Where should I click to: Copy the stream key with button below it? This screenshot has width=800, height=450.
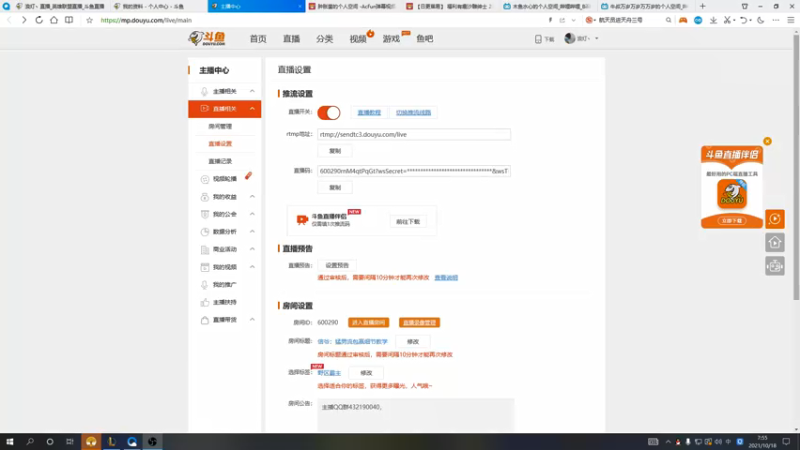point(335,187)
